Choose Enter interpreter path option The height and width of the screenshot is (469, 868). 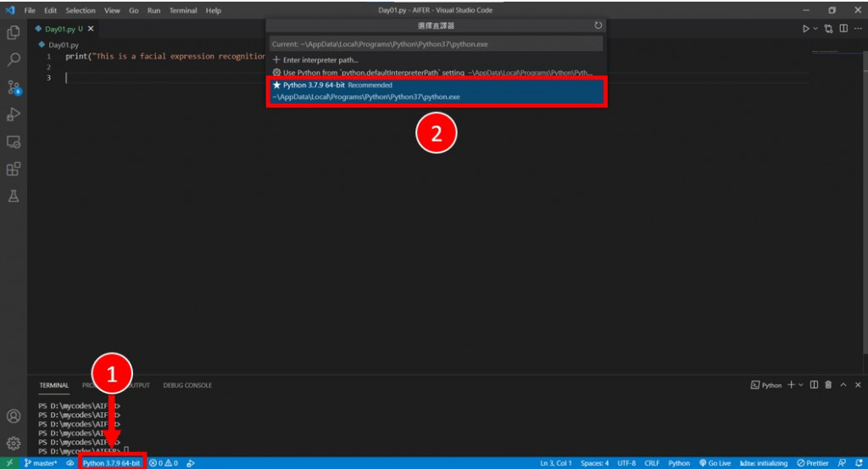pyautogui.click(x=436, y=60)
